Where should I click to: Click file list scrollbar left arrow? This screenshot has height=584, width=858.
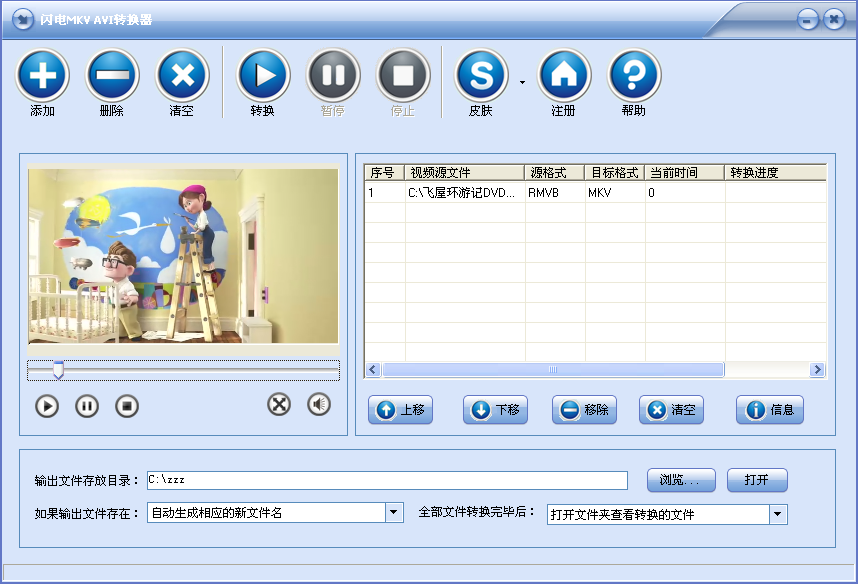373,369
